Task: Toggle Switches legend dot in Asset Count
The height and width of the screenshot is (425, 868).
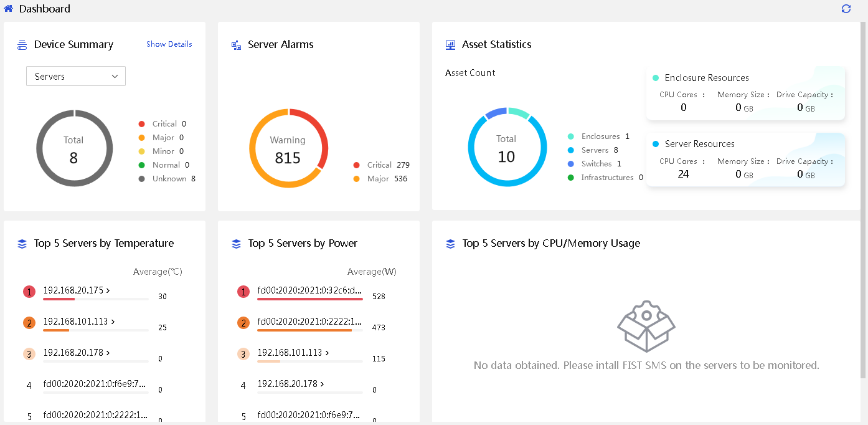Action: click(x=570, y=164)
